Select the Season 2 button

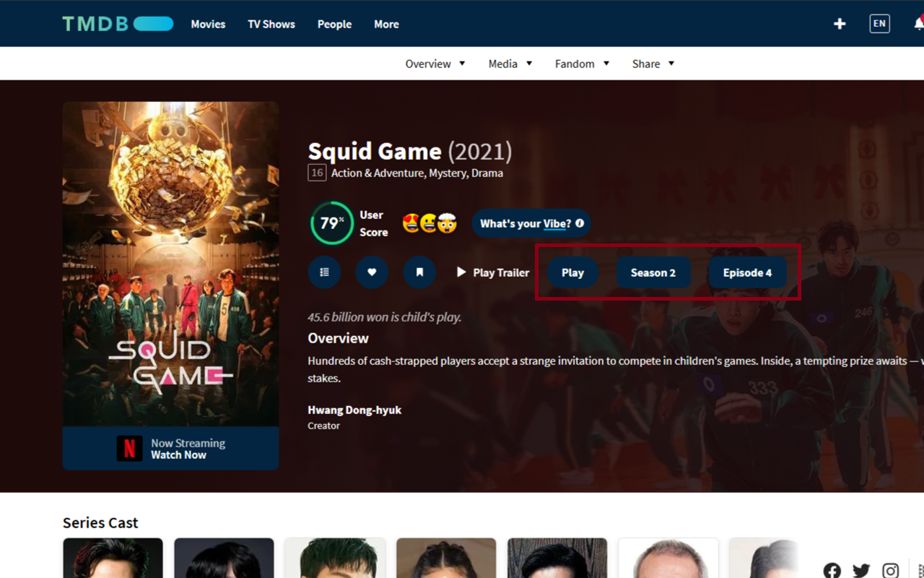point(653,272)
